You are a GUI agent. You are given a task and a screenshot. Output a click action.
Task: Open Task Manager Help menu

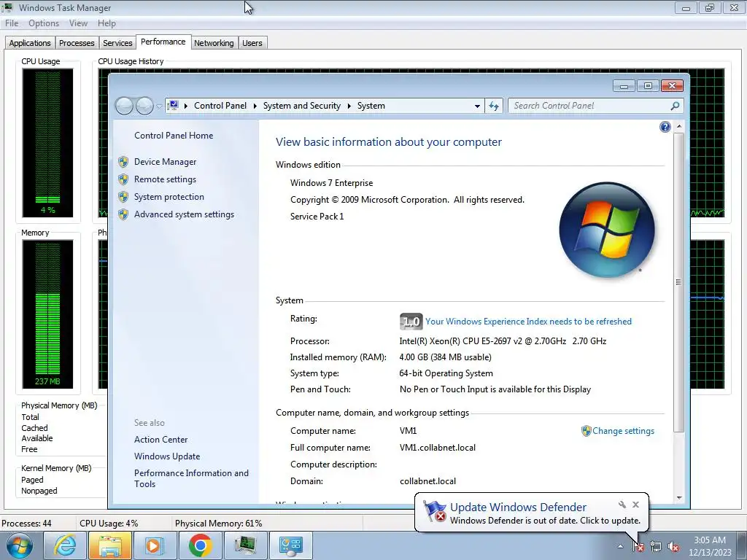107,23
